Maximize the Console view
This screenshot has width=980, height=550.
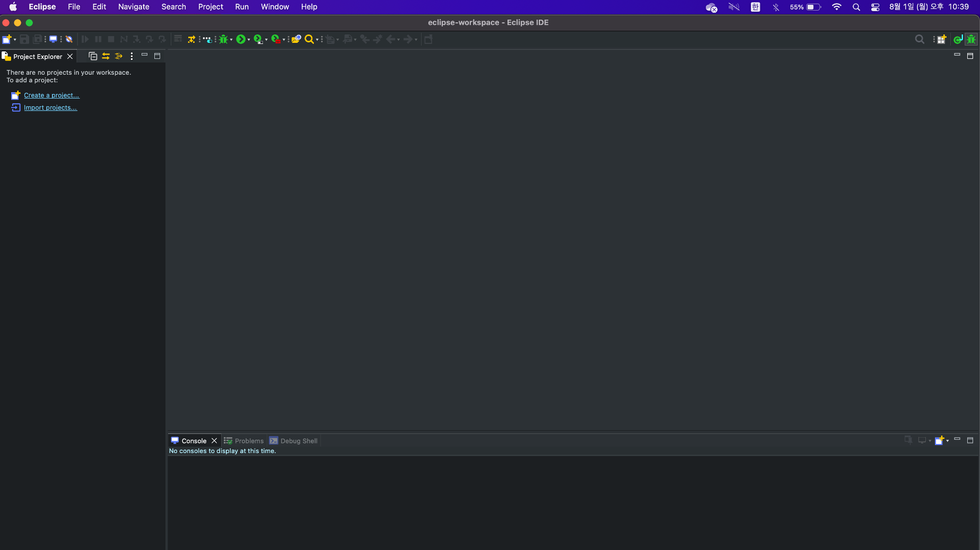(x=970, y=440)
